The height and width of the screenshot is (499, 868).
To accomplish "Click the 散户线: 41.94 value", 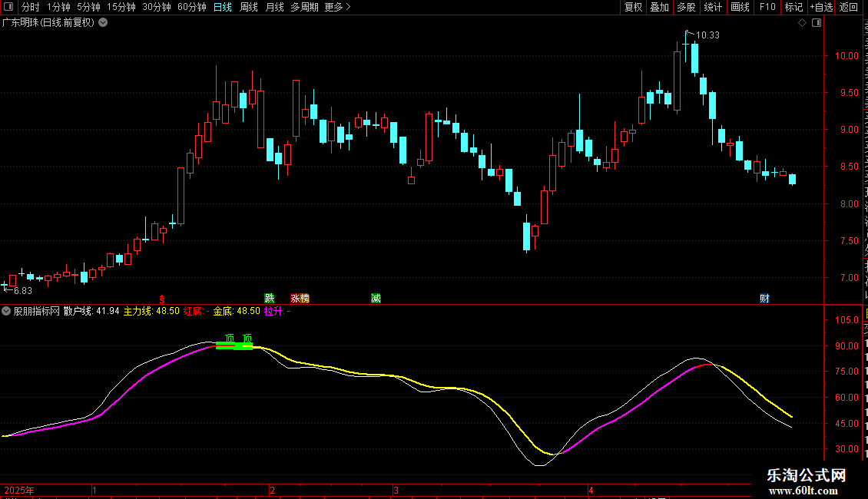I will (x=91, y=311).
